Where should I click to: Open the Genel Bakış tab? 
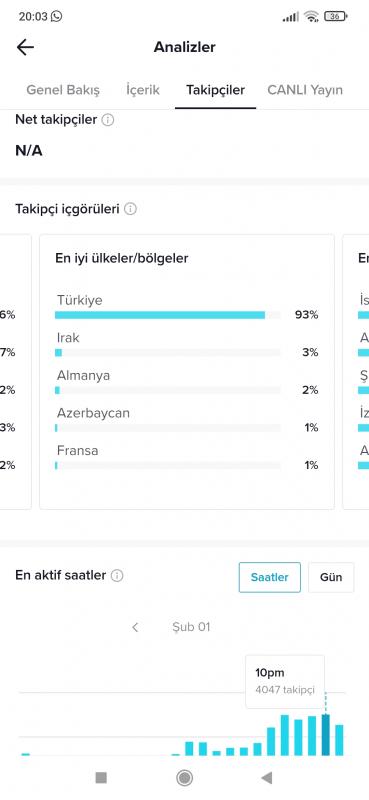(63, 90)
